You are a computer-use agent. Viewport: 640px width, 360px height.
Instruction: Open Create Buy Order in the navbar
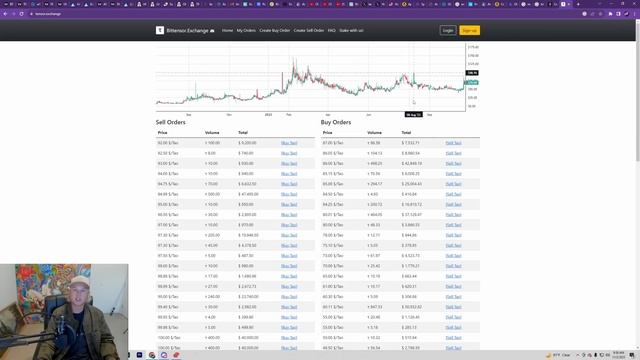(275, 30)
